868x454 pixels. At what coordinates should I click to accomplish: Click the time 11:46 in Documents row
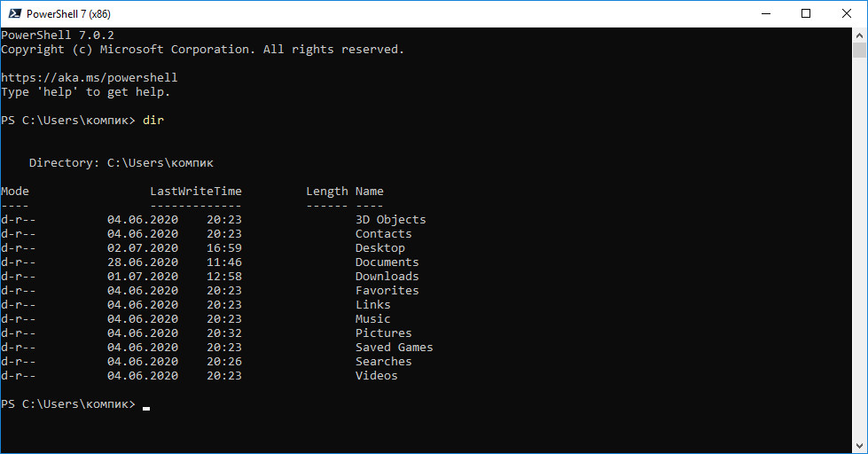tap(224, 262)
